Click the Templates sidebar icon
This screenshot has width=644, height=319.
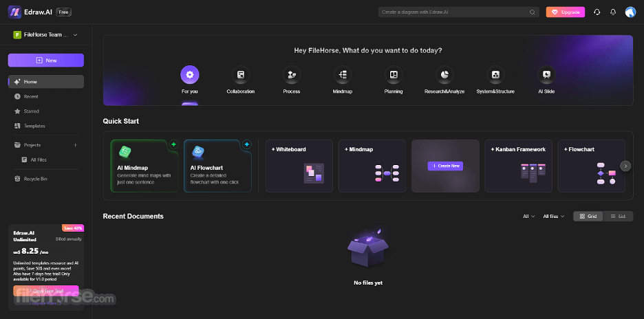(x=17, y=126)
